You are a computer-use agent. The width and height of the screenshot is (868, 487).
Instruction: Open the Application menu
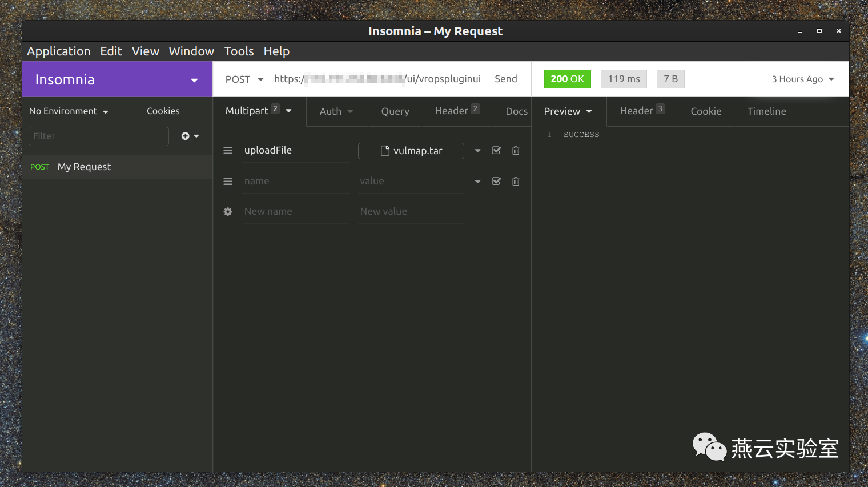pos(59,51)
